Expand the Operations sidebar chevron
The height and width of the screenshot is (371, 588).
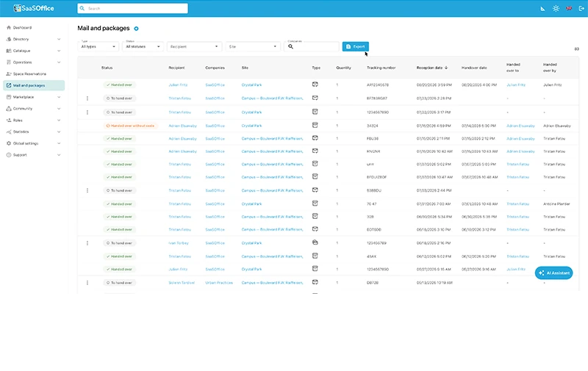point(59,62)
